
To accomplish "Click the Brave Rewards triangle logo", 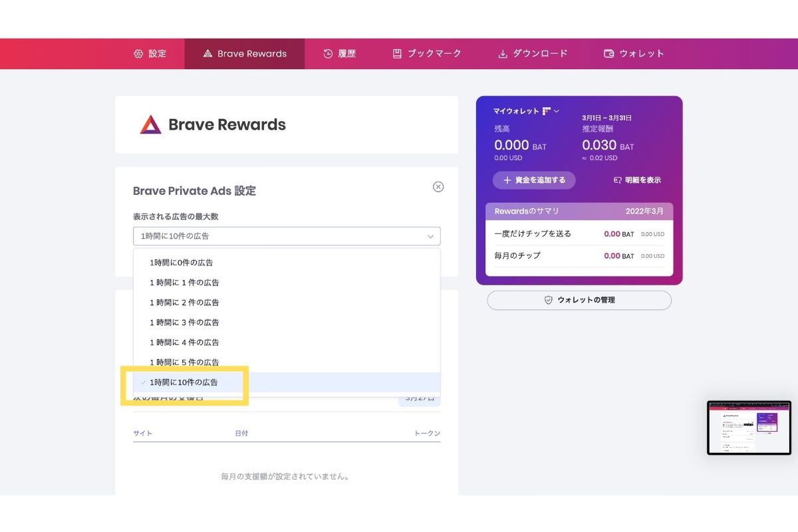I will [x=150, y=124].
